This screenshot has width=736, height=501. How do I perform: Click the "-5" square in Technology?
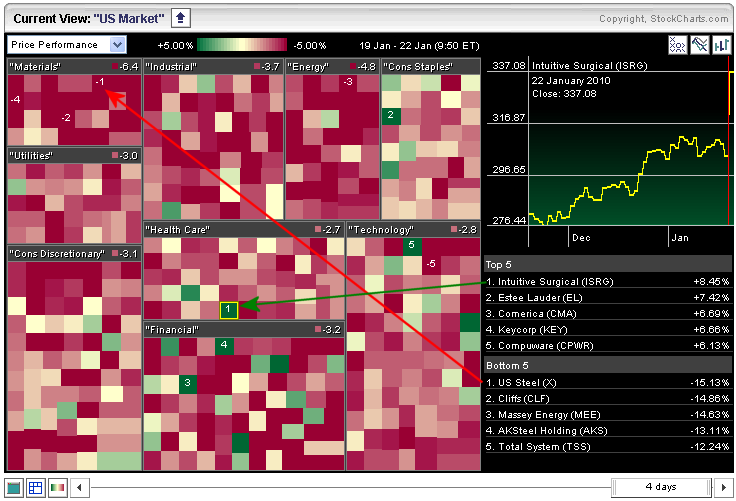pos(431,264)
